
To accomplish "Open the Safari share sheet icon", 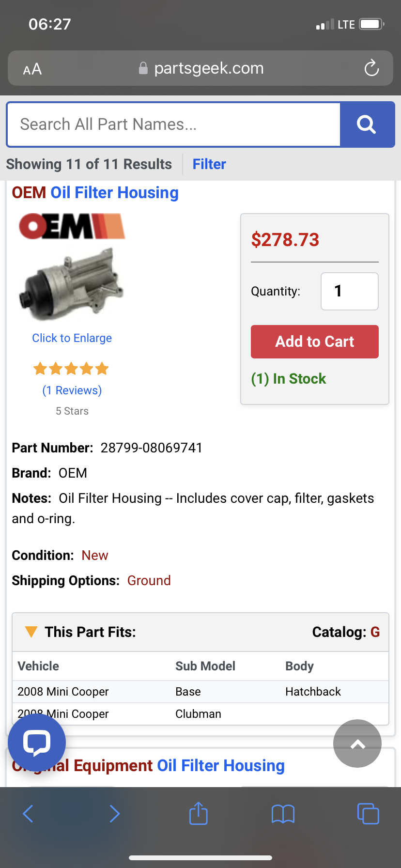I will coord(198,813).
